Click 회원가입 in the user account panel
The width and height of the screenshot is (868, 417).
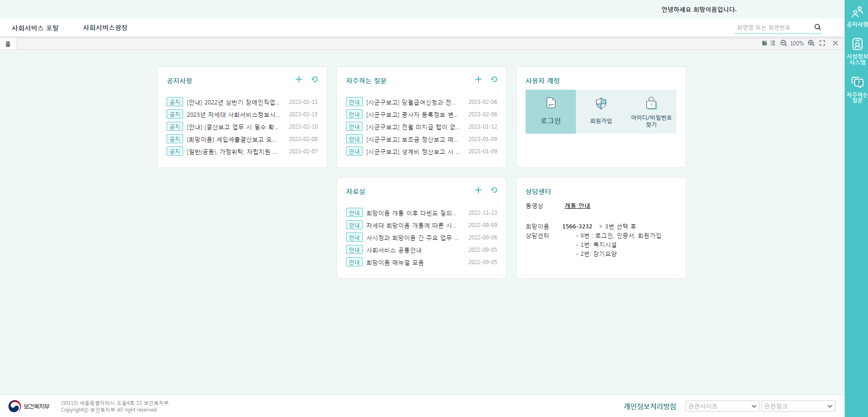(601, 112)
